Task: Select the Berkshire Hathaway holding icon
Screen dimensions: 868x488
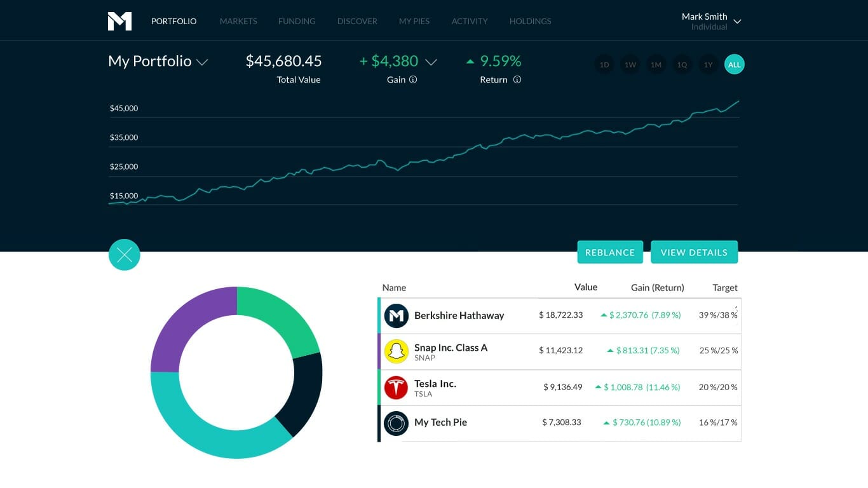Action: 396,315
